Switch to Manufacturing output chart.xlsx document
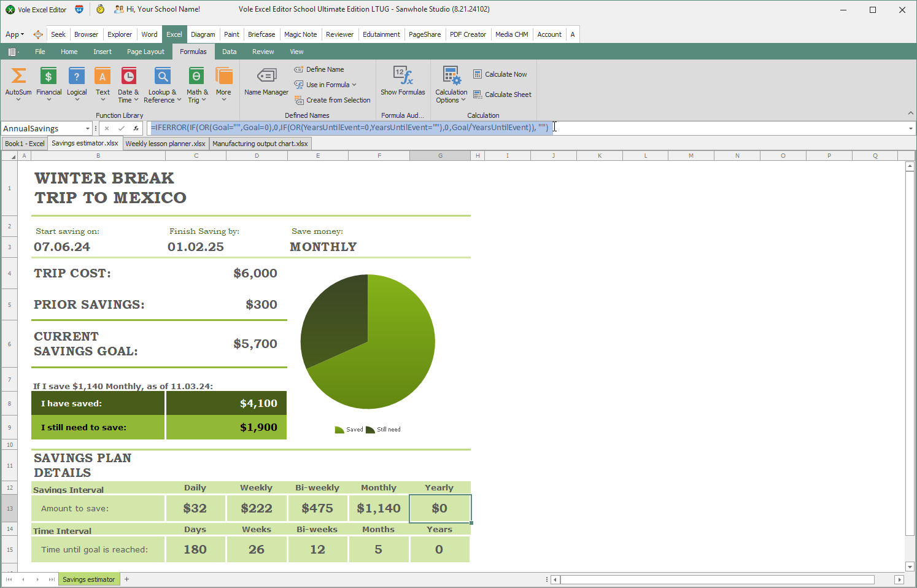This screenshot has width=917, height=588. 260,144
